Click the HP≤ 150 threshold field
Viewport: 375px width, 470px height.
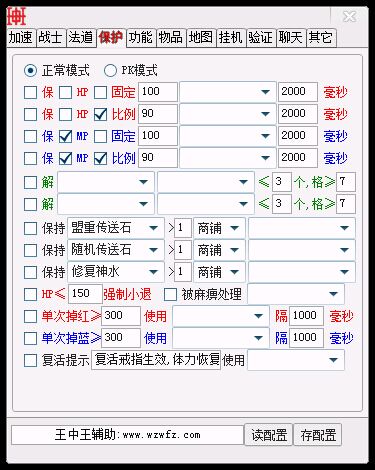(x=85, y=294)
